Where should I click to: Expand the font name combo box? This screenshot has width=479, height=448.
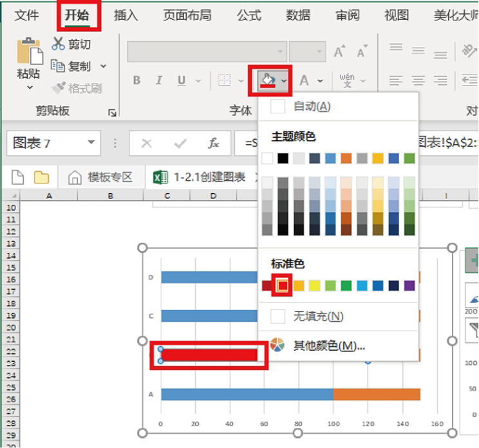point(280,51)
